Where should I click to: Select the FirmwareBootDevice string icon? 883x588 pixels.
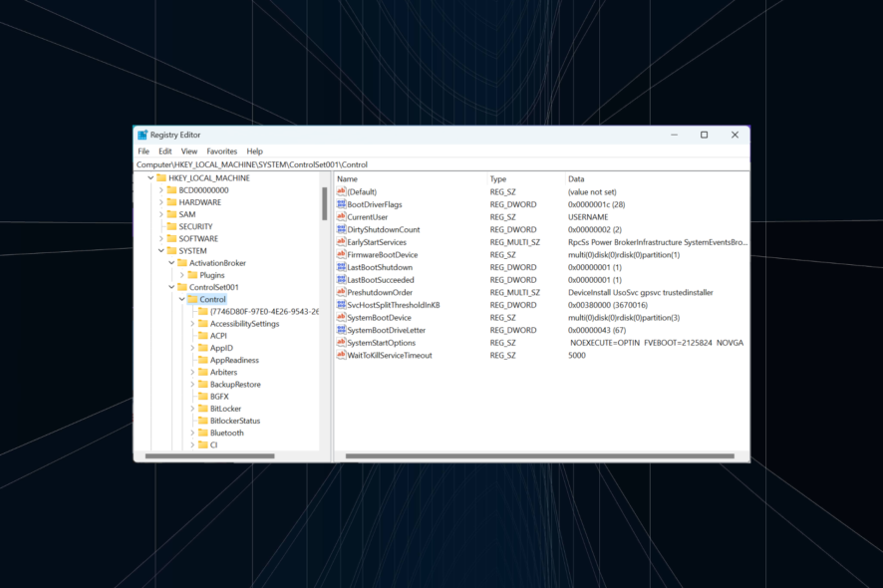341,254
